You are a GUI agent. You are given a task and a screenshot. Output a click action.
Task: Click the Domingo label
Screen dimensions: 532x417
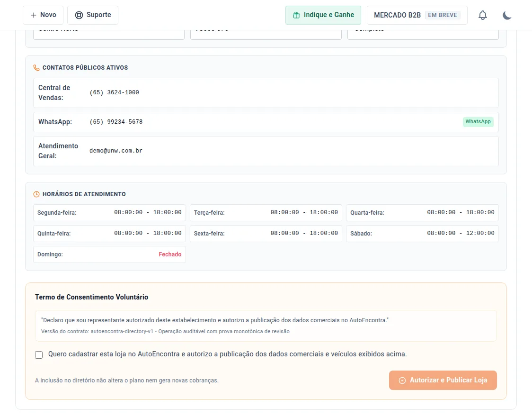click(x=50, y=254)
